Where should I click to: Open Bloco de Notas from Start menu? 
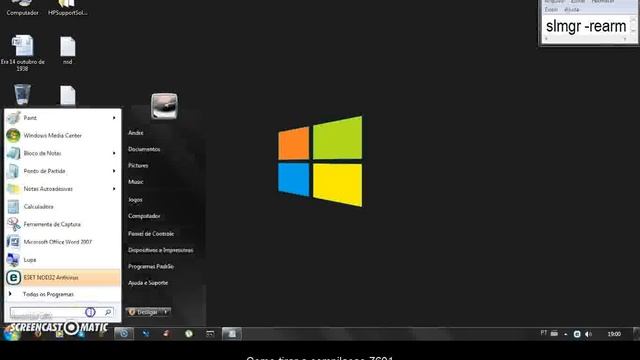coord(62,153)
